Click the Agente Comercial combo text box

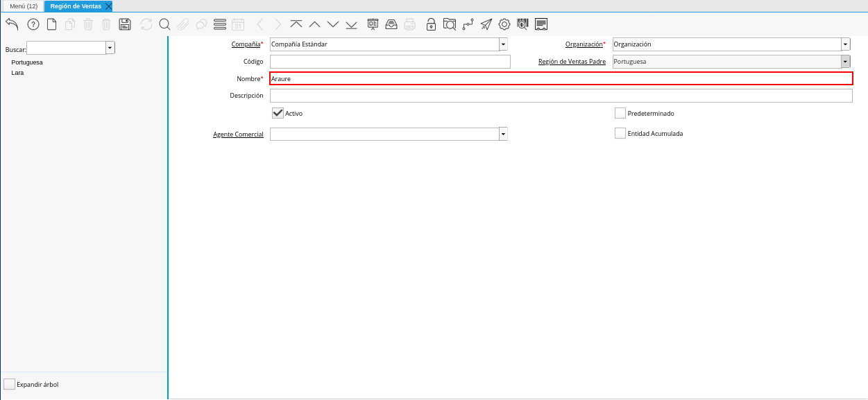pyautogui.click(x=384, y=134)
